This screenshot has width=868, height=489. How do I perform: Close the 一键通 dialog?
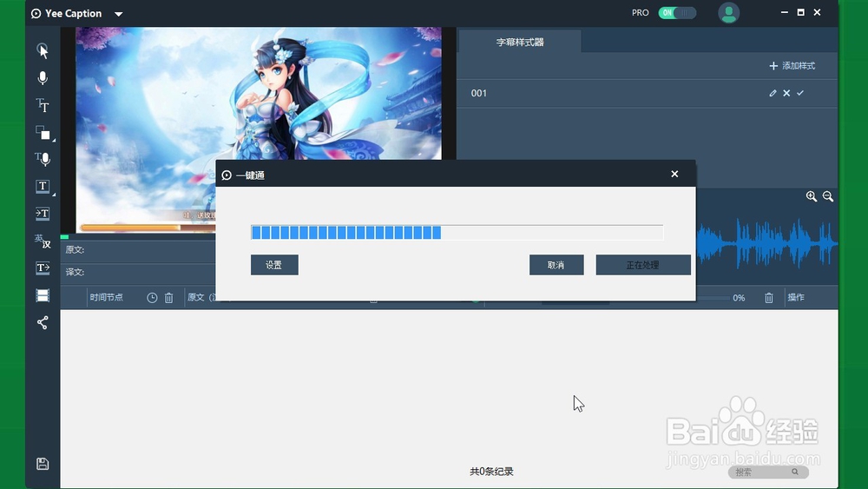[x=674, y=174]
